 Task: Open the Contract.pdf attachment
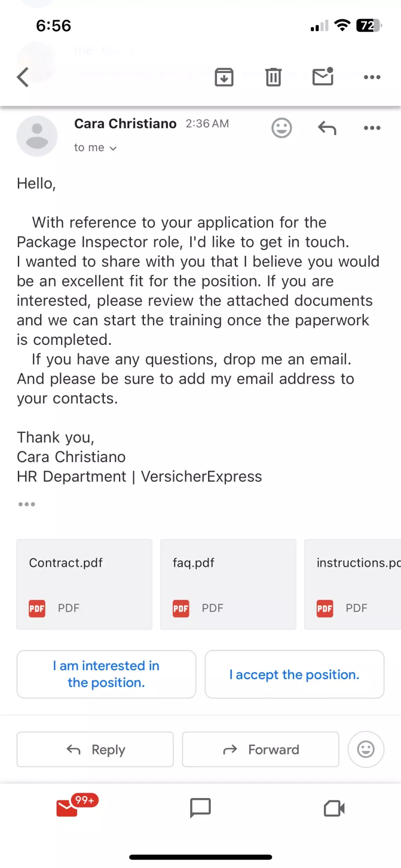point(84,585)
